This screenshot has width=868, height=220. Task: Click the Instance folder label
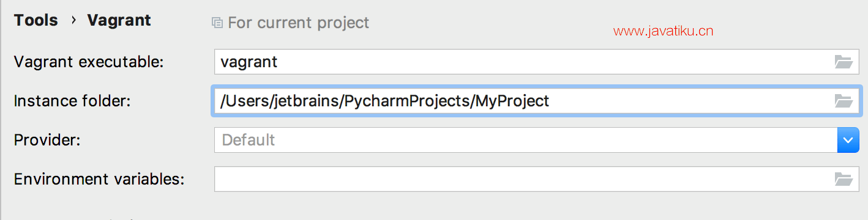coord(72,101)
